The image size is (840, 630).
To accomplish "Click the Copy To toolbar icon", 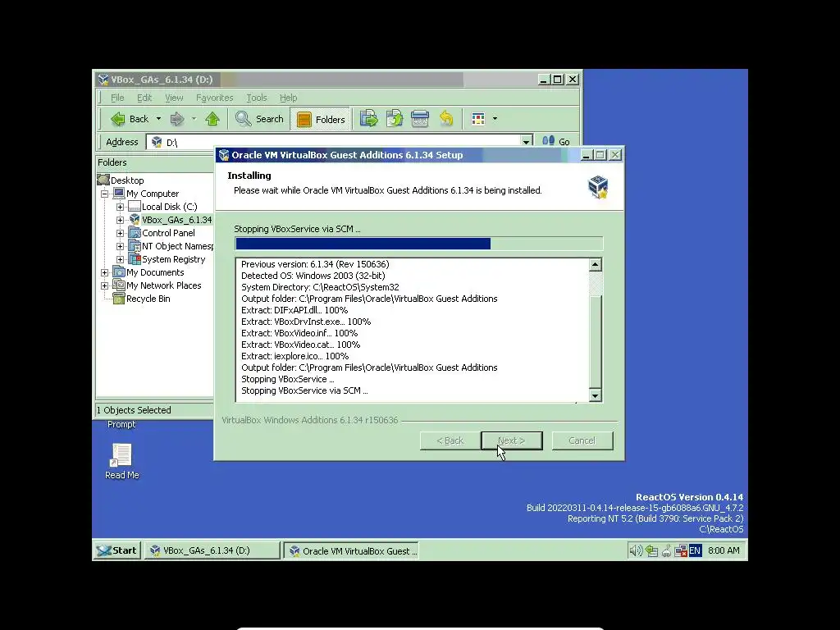I will [x=395, y=119].
